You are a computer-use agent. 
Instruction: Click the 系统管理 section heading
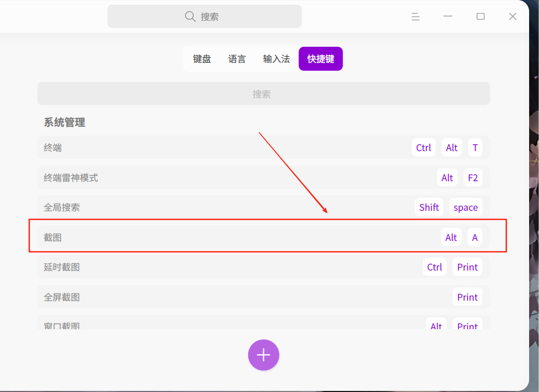point(64,123)
